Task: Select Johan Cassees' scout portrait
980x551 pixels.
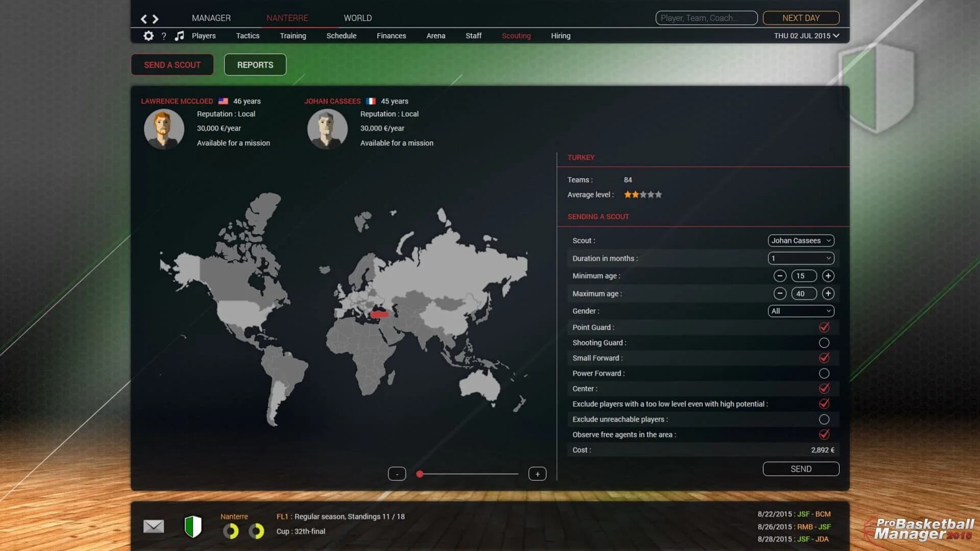Action: [x=327, y=129]
